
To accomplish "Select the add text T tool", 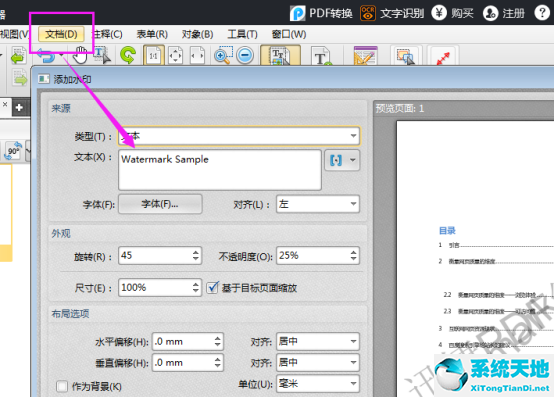I will (x=322, y=56).
